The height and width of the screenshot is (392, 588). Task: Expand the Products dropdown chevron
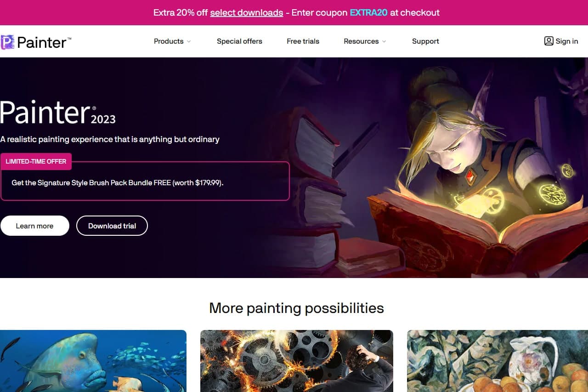click(x=189, y=41)
